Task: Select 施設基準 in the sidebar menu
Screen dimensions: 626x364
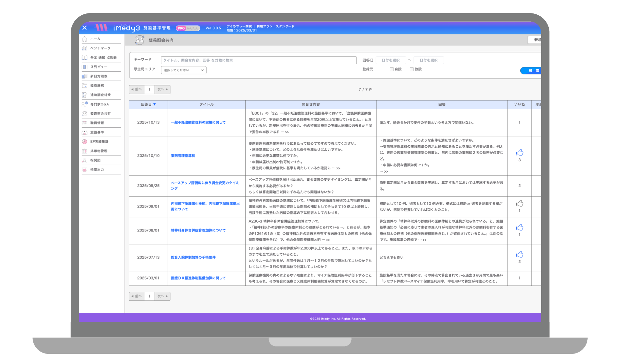Action: point(97,132)
